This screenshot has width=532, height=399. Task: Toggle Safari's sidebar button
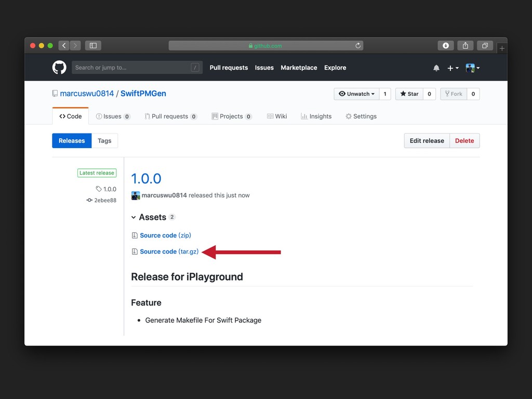93,46
